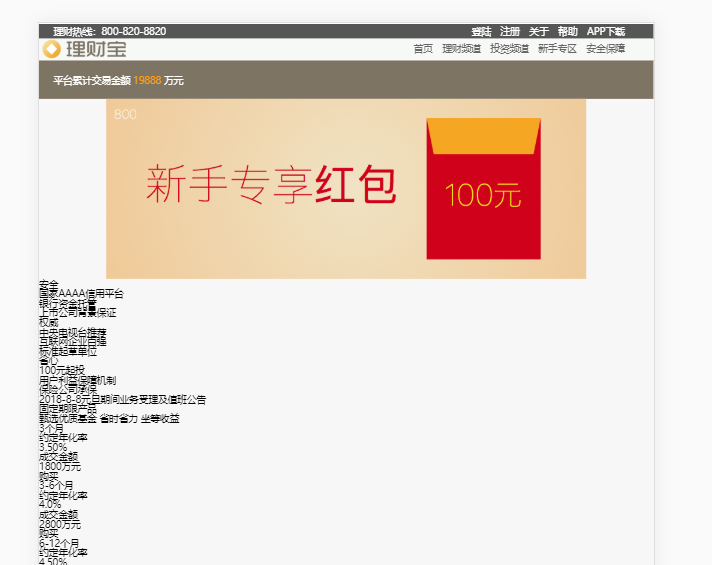The image size is (712, 565).
Task: Select the 中央电视台推荐 line
Action: (73, 332)
